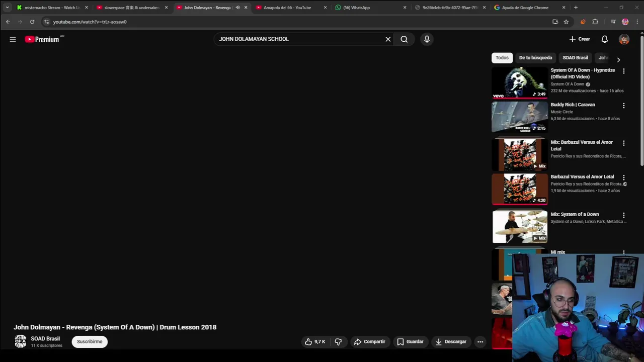Open the Crear upload menu
The height and width of the screenshot is (362, 644).
tap(580, 39)
